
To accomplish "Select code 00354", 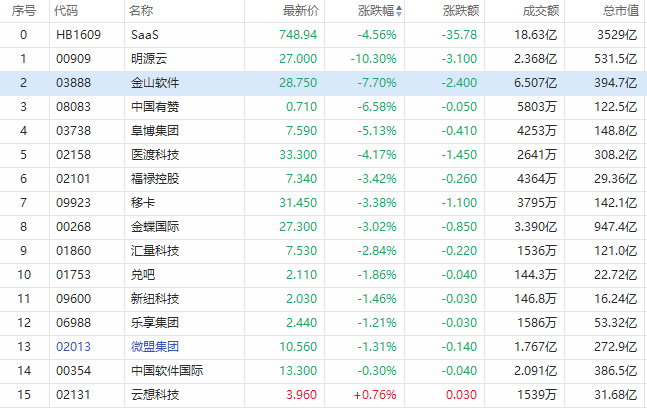I will click(73, 370).
